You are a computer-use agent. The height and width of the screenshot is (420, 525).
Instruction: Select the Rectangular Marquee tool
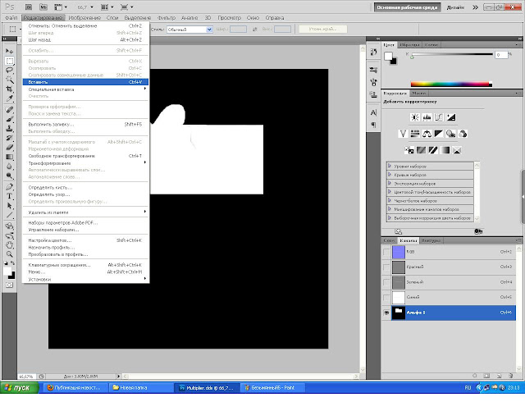tap(9, 61)
